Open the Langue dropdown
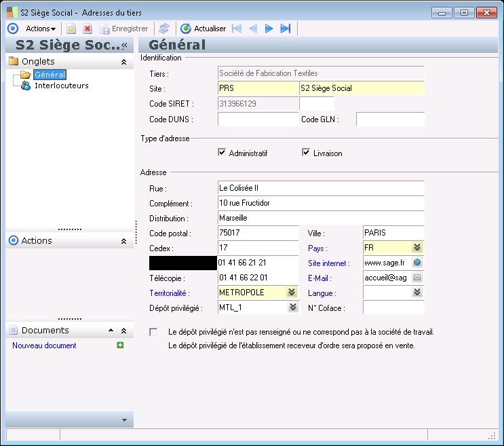 (417, 293)
